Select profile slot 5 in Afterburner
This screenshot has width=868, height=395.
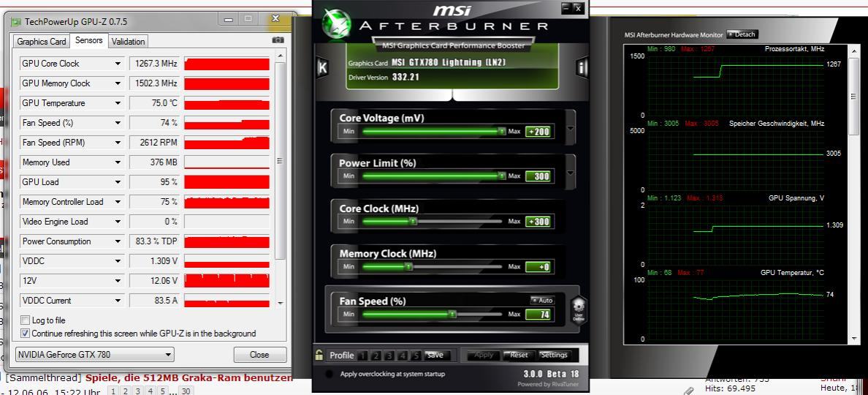pos(416,355)
